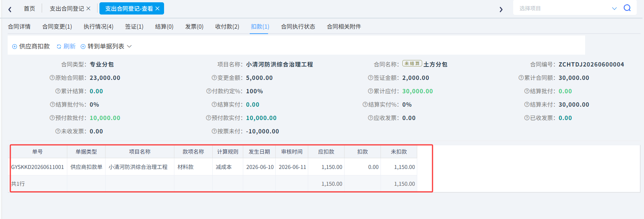
Task: Click help icon next to 签证金额
Action: 371,78
